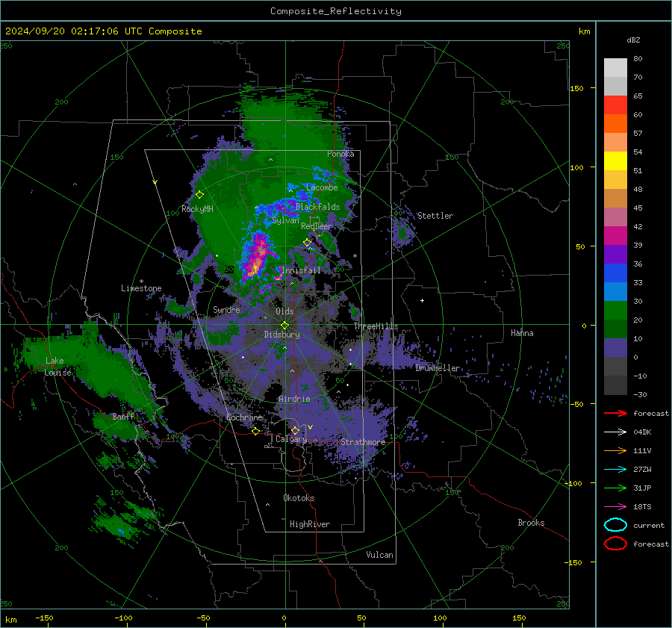
Task: Click the '04DK' legend text
Action: click(642, 432)
